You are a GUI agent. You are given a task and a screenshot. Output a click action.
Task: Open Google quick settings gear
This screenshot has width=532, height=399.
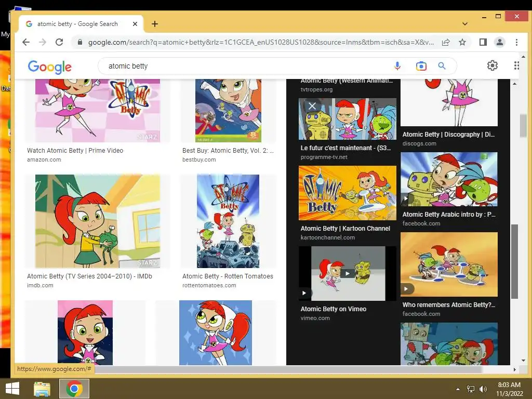(493, 65)
